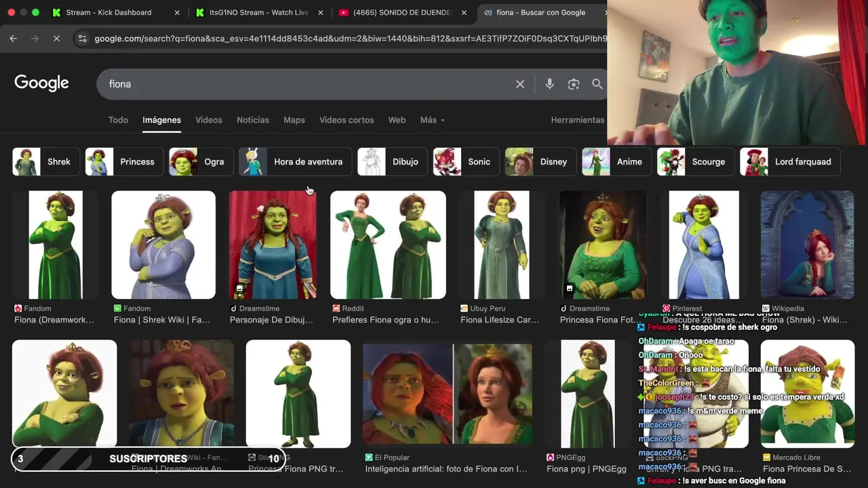Click link Fiona png | PNGEgg
Screen dimensions: 868x488
pos(587,469)
